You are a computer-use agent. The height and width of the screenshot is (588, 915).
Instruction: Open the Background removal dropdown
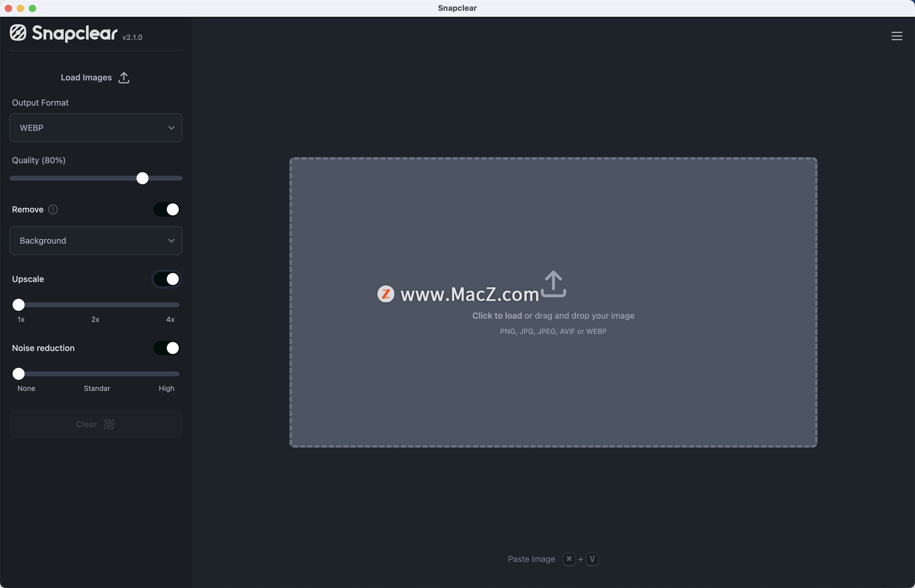pos(96,241)
